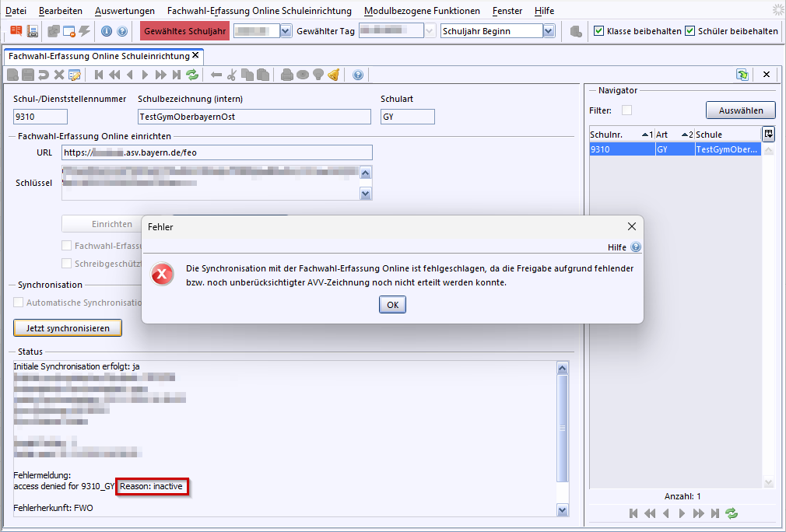This screenshot has height=532, width=786.
Task: Go to previous record in tab toolbar
Action: pyautogui.click(x=130, y=75)
